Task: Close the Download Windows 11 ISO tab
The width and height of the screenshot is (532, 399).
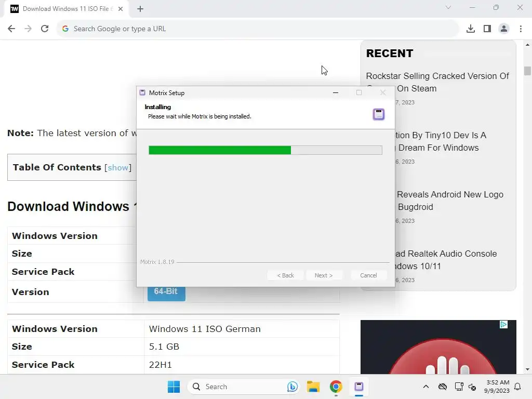Action: pyautogui.click(x=121, y=9)
